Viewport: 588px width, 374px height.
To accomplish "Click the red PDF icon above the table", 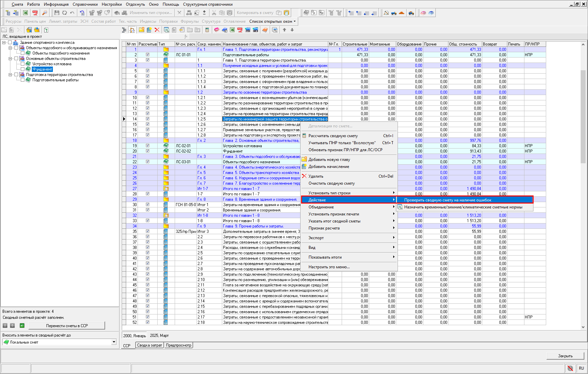I will 240,30.
